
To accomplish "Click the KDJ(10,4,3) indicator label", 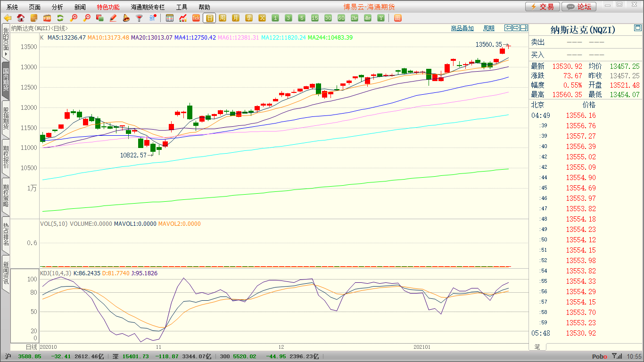I will click(56, 273).
